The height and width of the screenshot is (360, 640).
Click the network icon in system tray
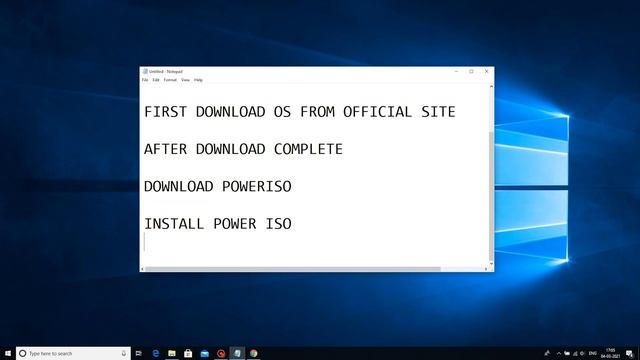click(x=575, y=353)
